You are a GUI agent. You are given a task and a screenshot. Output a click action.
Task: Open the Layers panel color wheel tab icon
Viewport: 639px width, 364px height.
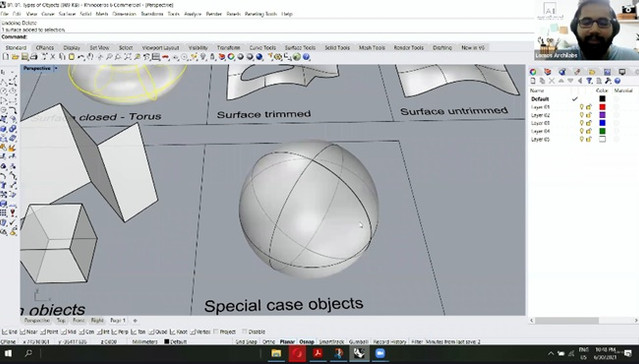[533, 72]
